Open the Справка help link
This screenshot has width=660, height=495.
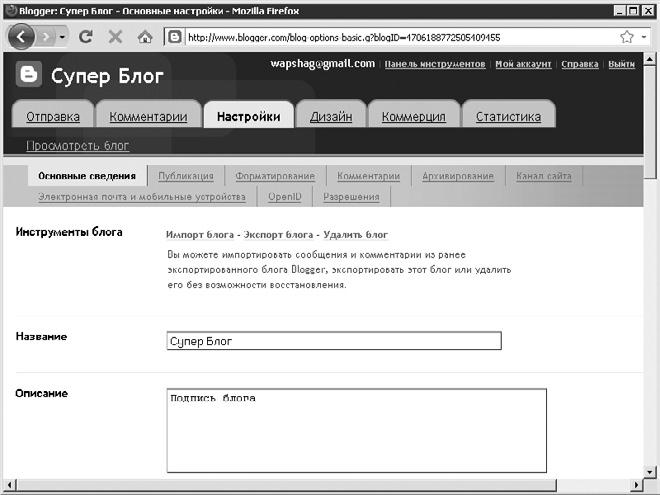pos(580,64)
